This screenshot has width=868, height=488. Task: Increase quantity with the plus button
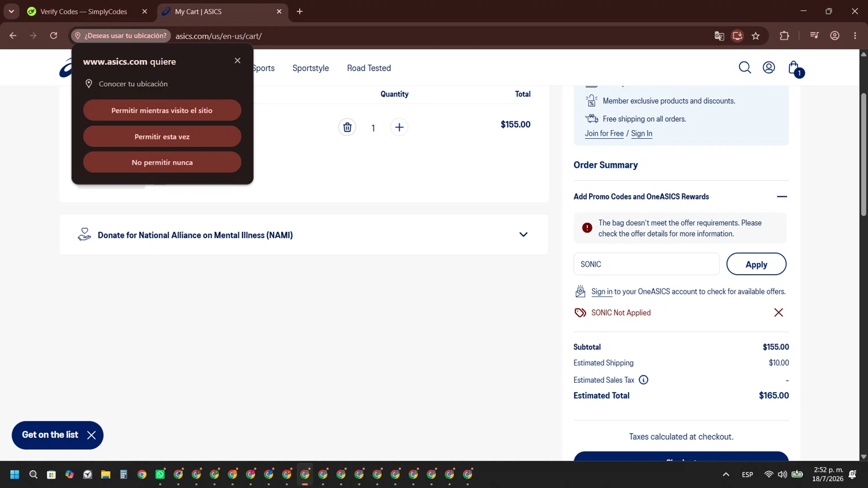399,127
